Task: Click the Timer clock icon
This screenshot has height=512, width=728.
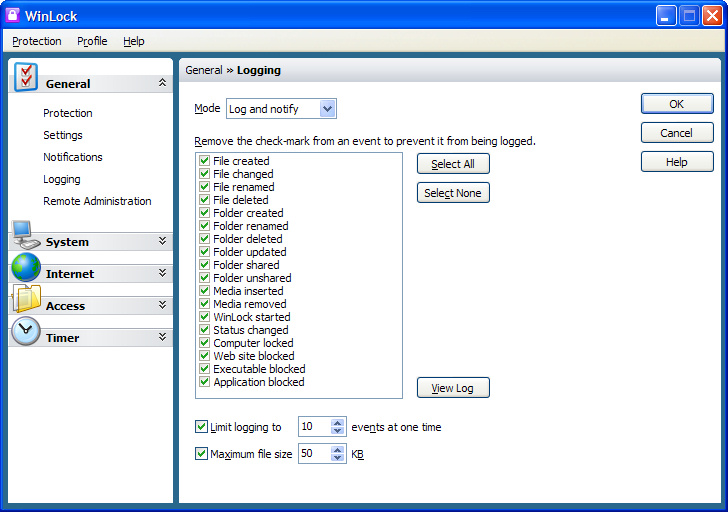Action: tap(26, 331)
